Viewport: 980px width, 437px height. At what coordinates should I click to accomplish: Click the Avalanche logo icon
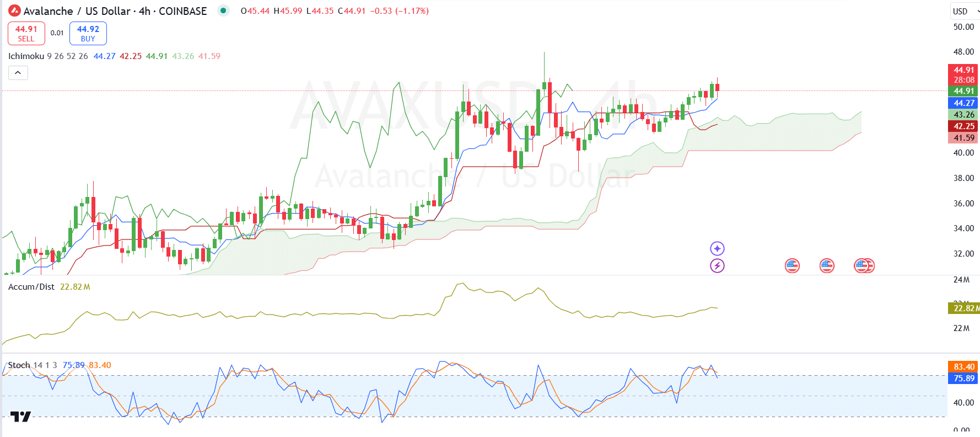click(x=14, y=10)
